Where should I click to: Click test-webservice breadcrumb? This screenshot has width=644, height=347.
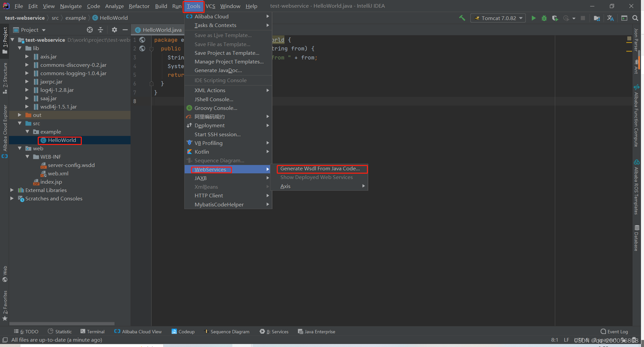[25, 18]
